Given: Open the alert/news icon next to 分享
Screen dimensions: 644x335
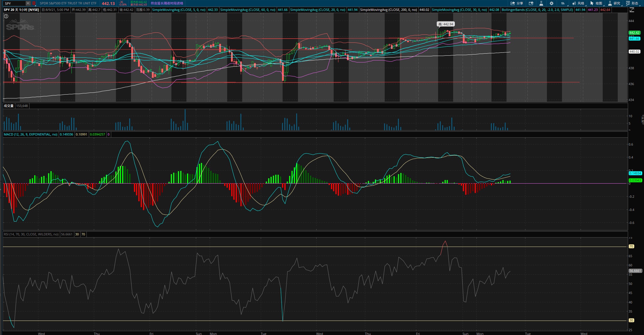Looking at the screenshot, I should 531,4.
